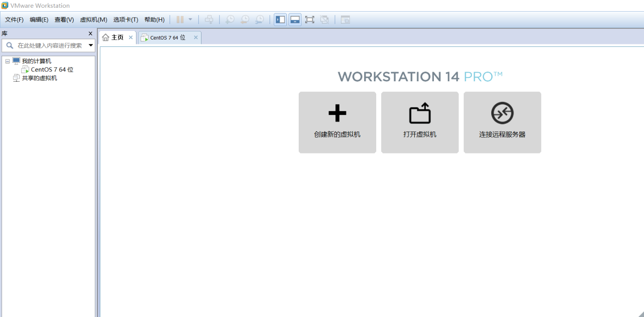
Task: Open the 编辑(E) menu
Action: (39, 20)
